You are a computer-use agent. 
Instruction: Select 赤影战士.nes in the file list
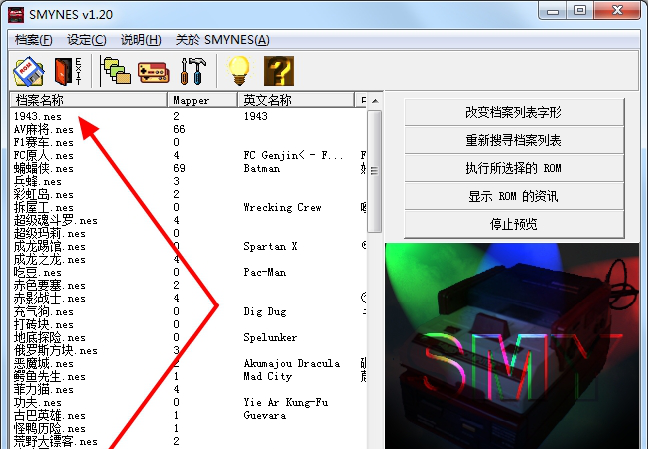coord(50,299)
